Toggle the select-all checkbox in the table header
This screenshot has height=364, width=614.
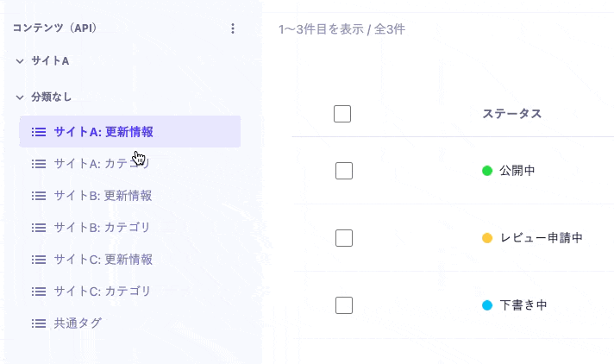tap(342, 114)
